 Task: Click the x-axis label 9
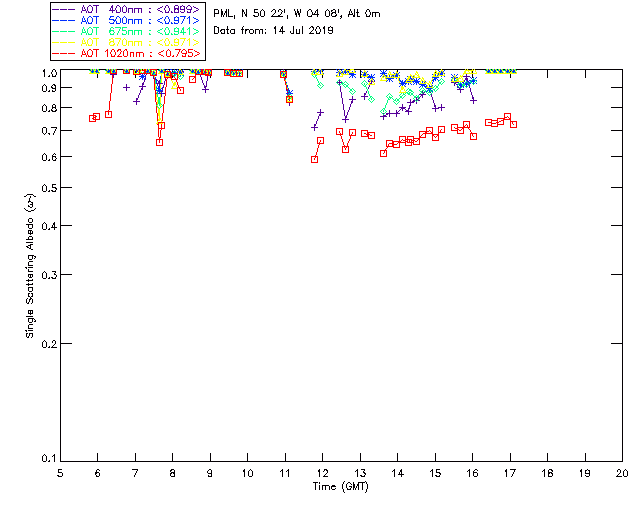click(210, 473)
